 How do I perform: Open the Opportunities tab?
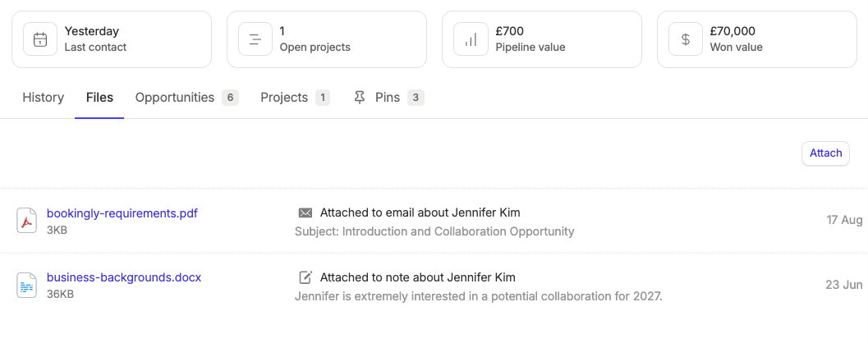coord(186,98)
